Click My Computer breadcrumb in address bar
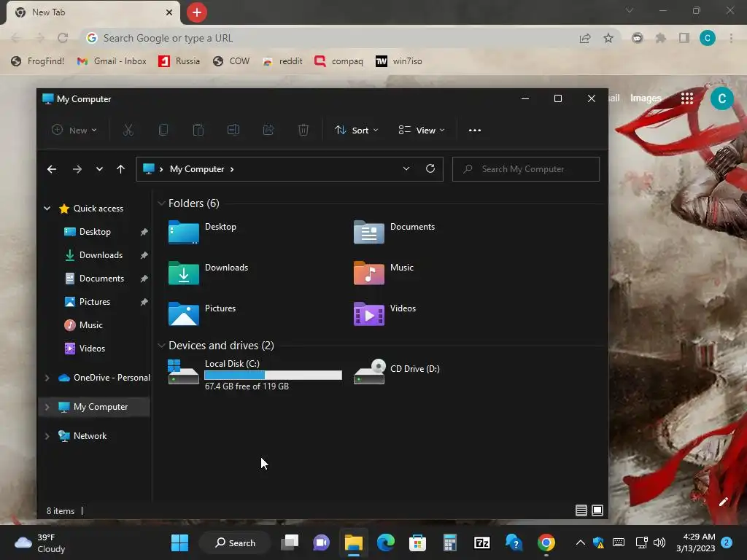The height and width of the screenshot is (560, 747). click(197, 169)
